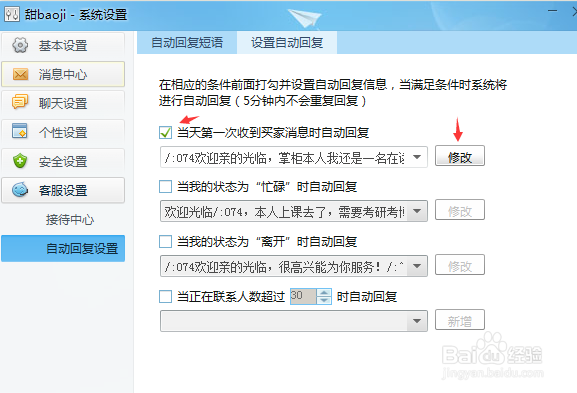Screen dimensions: 577x393
Task: Increase contact count with up spinner arrow
Action: pos(324,293)
